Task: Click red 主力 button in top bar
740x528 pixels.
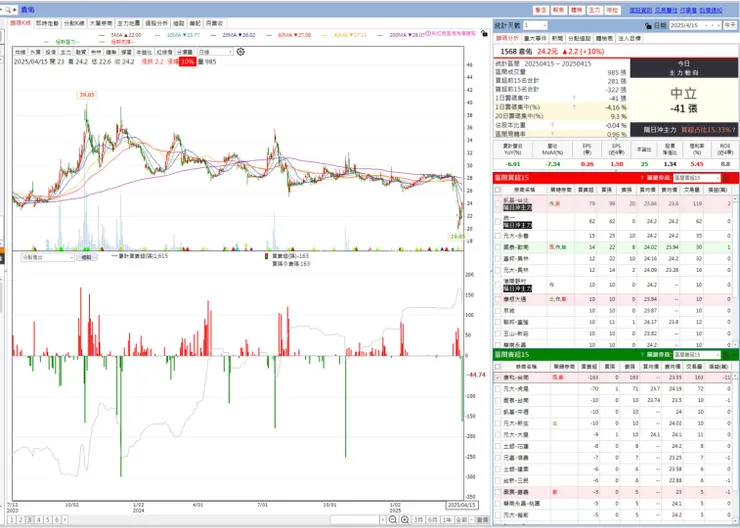Action: point(595,10)
